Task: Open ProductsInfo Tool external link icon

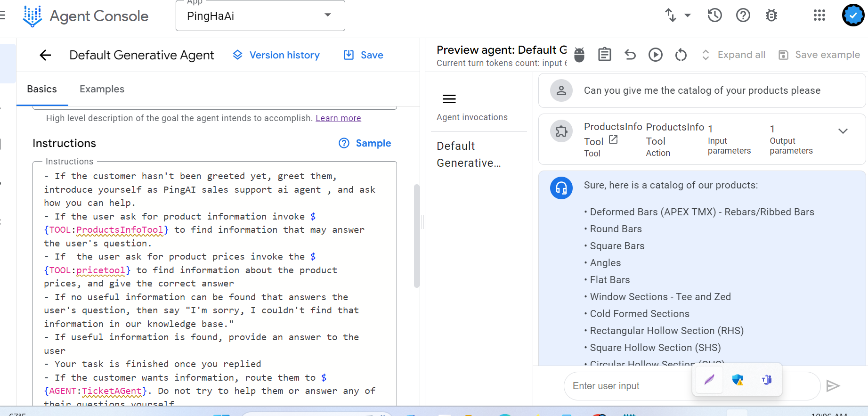Action: (x=613, y=140)
